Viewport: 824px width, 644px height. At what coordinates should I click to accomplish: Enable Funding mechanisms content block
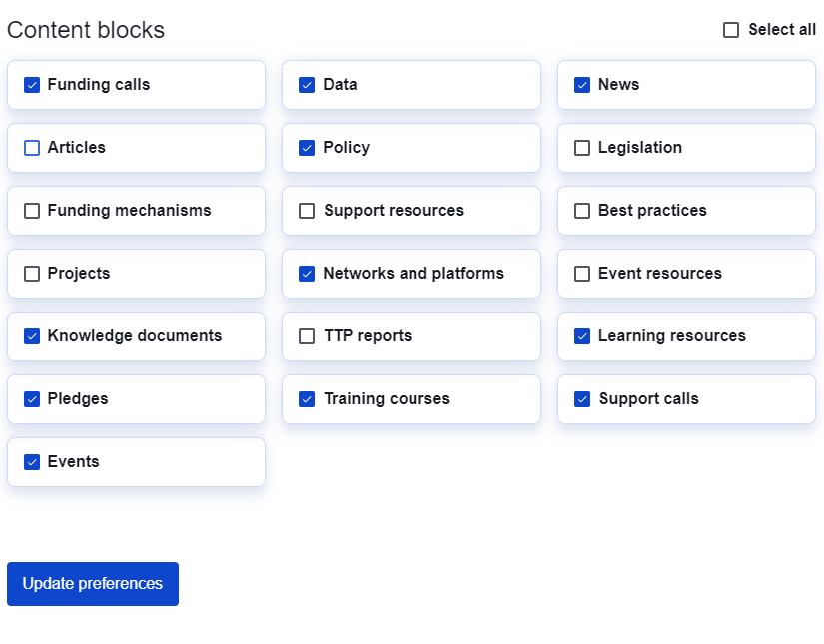tap(32, 211)
